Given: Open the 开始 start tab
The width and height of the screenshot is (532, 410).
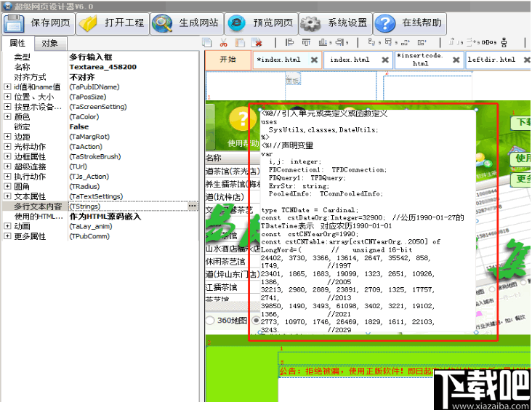Looking at the screenshot, I should (227, 60).
